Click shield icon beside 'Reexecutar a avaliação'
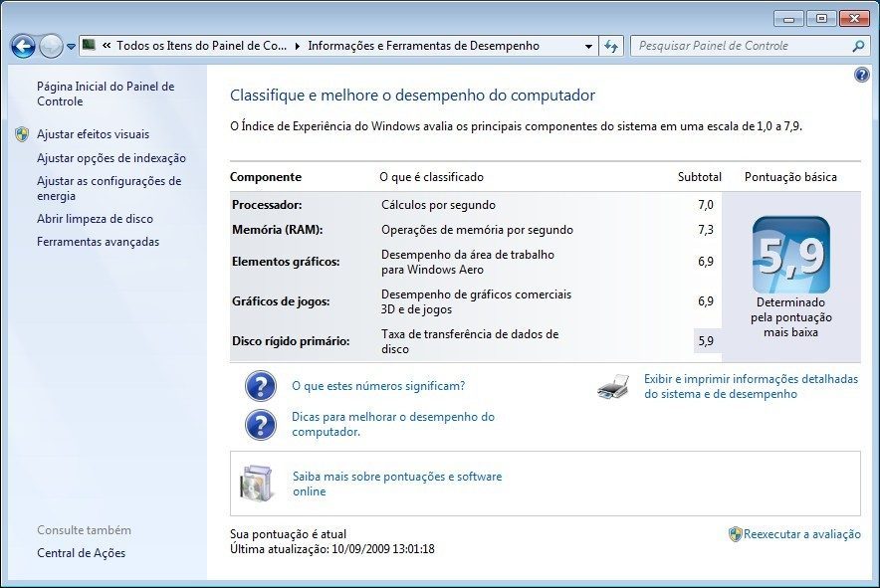Screen dimensions: 880x588 (735, 534)
